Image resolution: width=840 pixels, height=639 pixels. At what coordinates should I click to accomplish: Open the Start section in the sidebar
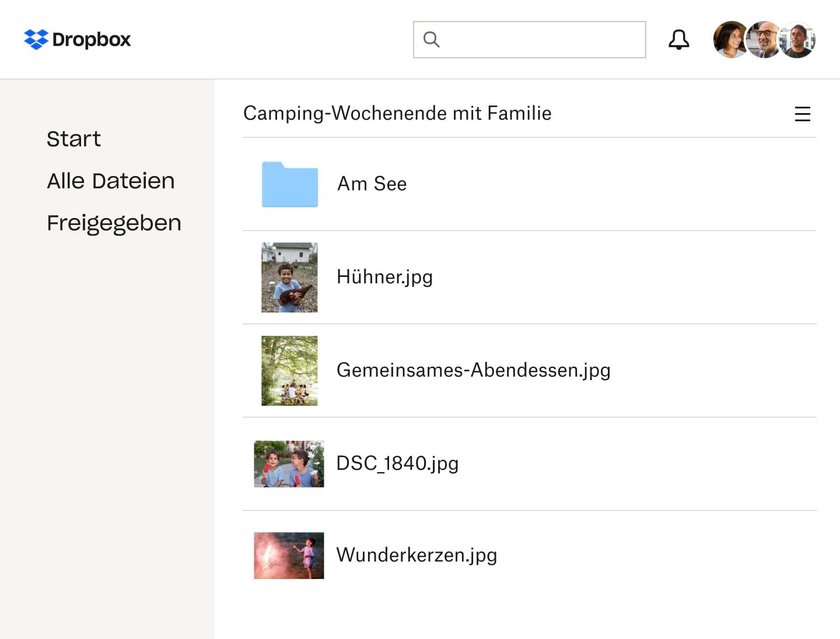[73, 139]
